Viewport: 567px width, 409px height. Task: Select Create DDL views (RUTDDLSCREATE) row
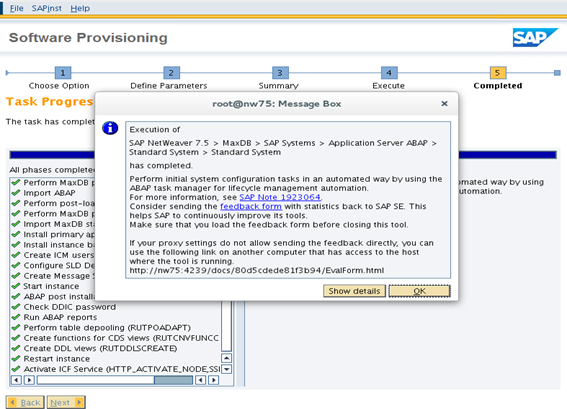pos(115,348)
